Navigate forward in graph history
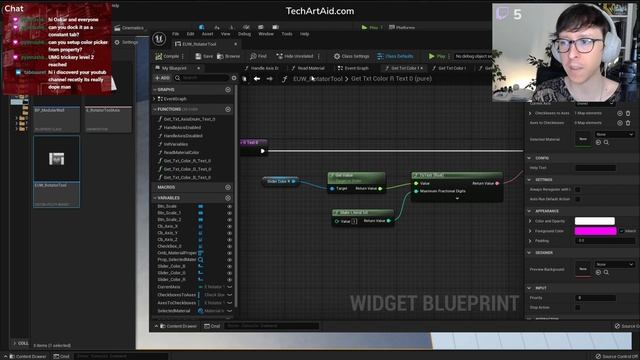Screen dimensions: 640x360 (270, 79)
